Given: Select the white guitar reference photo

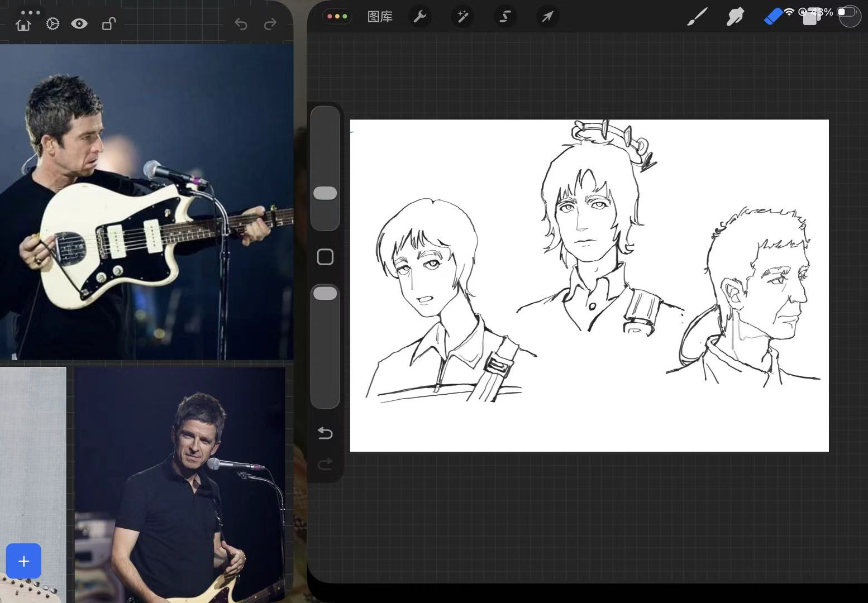Looking at the screenshot, I should click(146, 202).
